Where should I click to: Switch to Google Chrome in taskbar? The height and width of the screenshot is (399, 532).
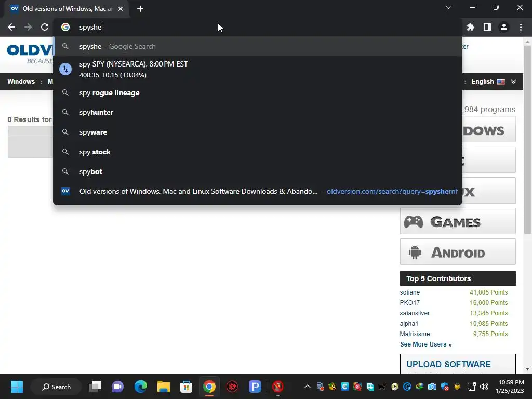(x=209, y=387)
